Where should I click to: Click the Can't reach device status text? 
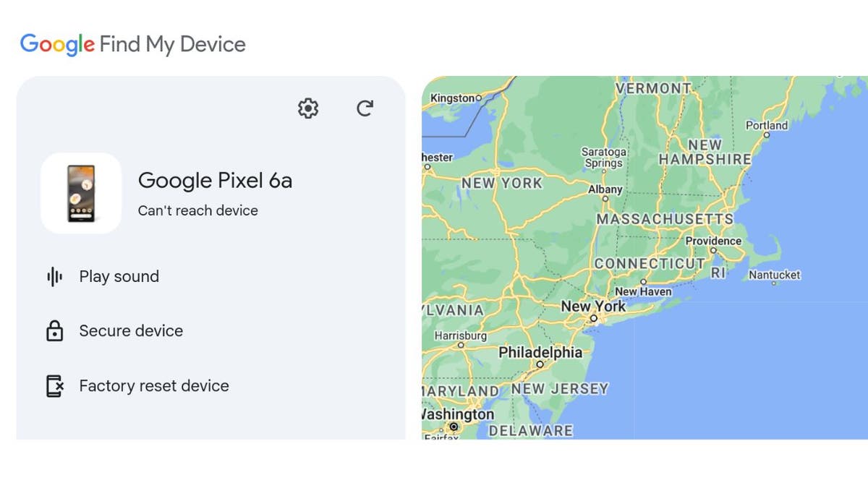(197, 210)
